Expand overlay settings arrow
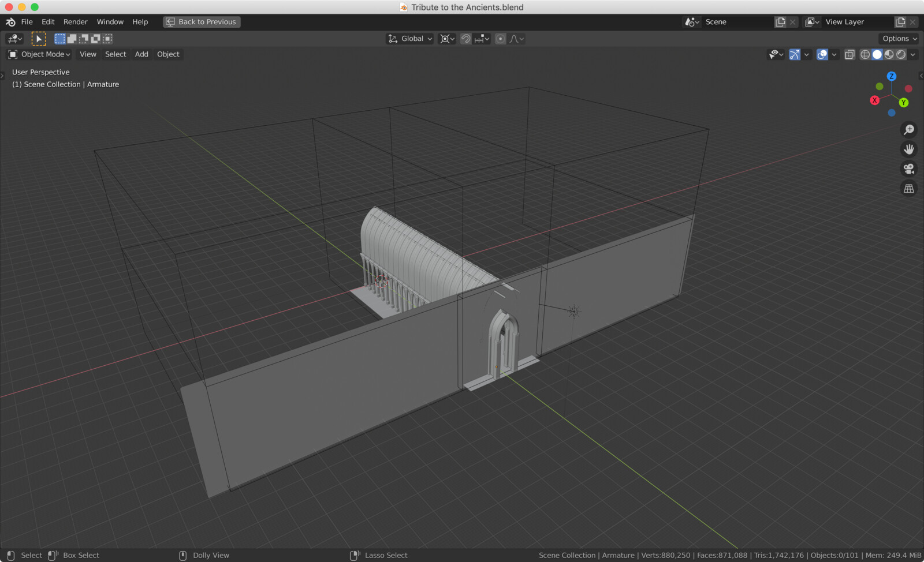The width and height of the screenshot is (924, 562). point(834,54)
